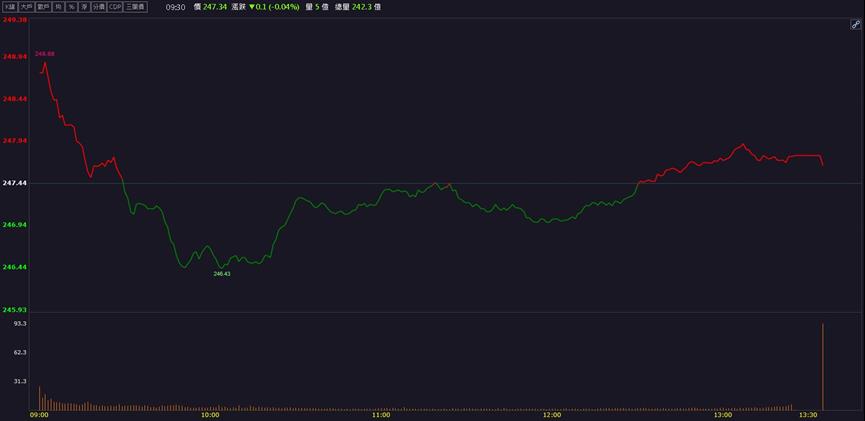This screenshot has width=865, height=421.
Task: Click the 13:30 time axis label
Action: click(809, 415)
